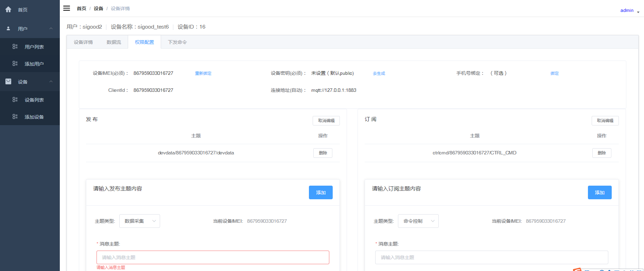Open the admin account dropdown arrow
Image resolution: width=644 pixels, height=271 pixels.
638,12
